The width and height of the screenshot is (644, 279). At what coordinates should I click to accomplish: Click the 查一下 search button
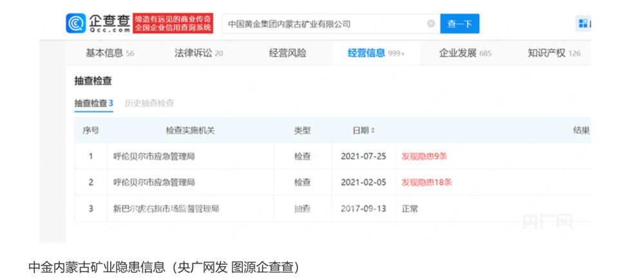click(460, 24)
